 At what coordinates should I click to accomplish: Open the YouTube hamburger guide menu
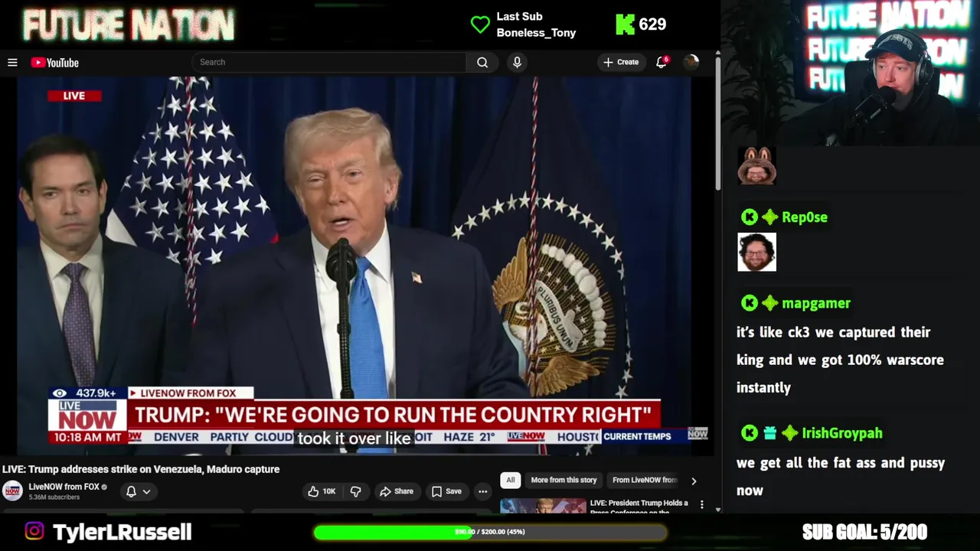(x=12, y=63)
